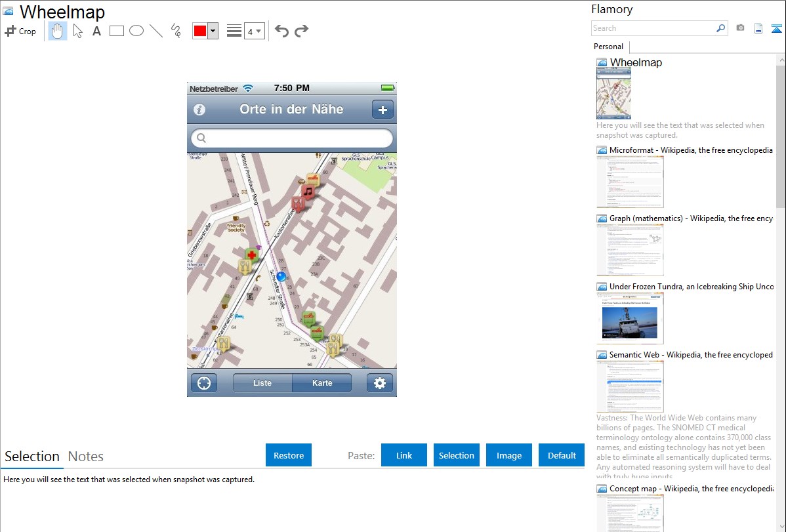Click the Wheelmap title icon top-left
The image size is (786, 532).
pos(8,11)
